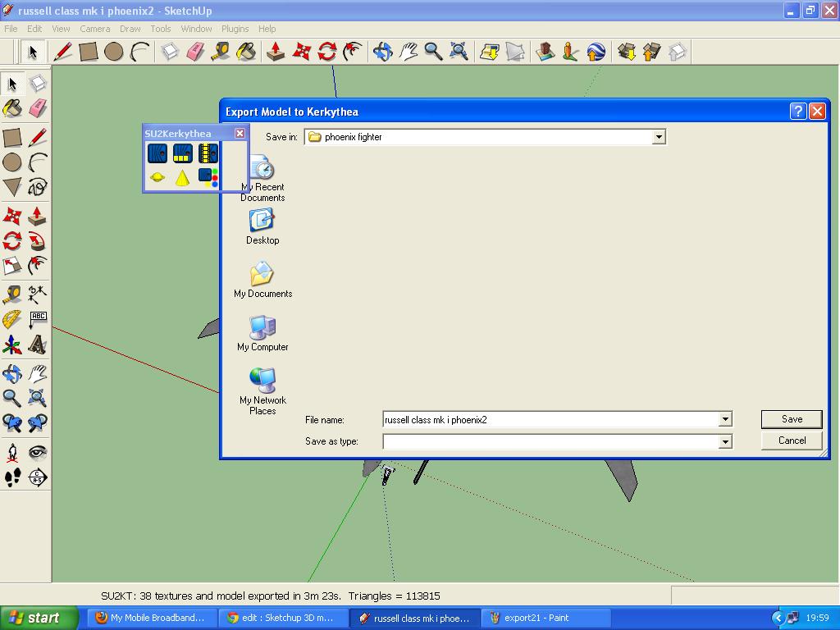Viewport: 840px width, 630px height.
Task: Select the pink Eraser in top toolbar
Action: (195, 52)
